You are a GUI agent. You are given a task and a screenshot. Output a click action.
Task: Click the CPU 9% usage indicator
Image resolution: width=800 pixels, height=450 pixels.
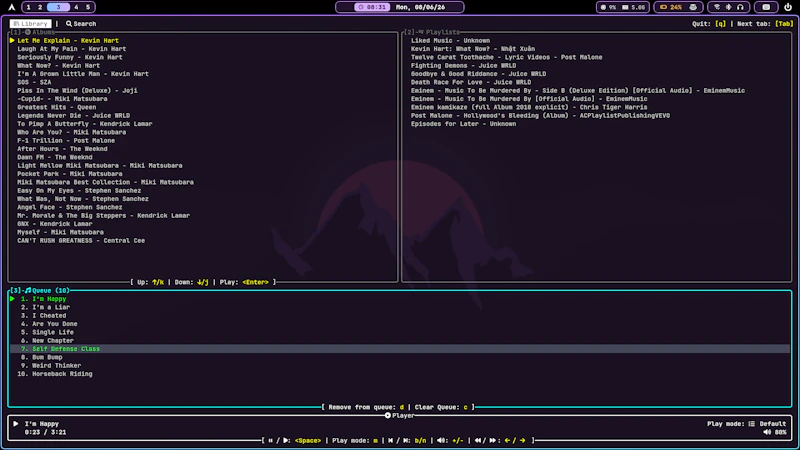tap(608, 7)
